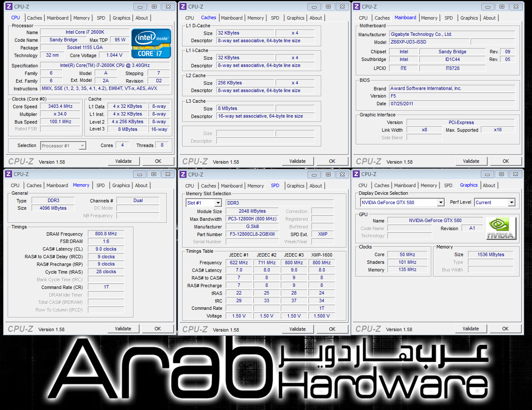The height and width of the screenshot is (410, 532).
Task: Select Memory tab in the Mainboard window
Action: [429, 18]
